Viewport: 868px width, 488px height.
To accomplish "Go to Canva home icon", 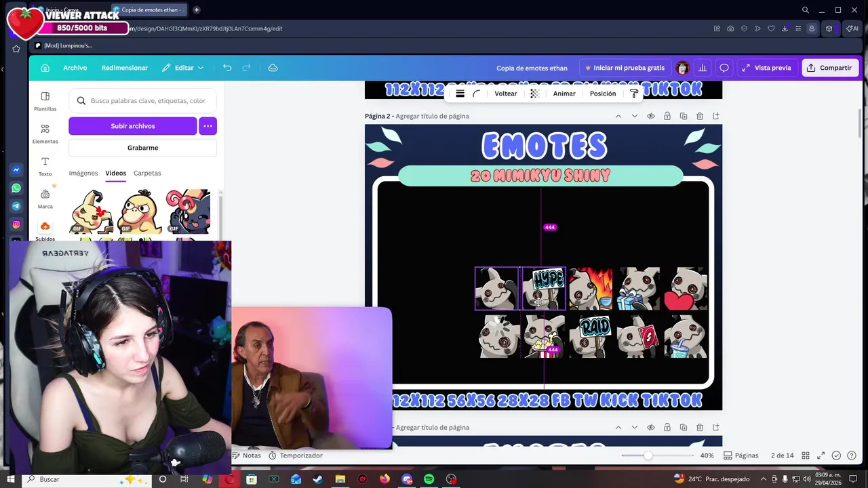I will (x=45, y=68).
